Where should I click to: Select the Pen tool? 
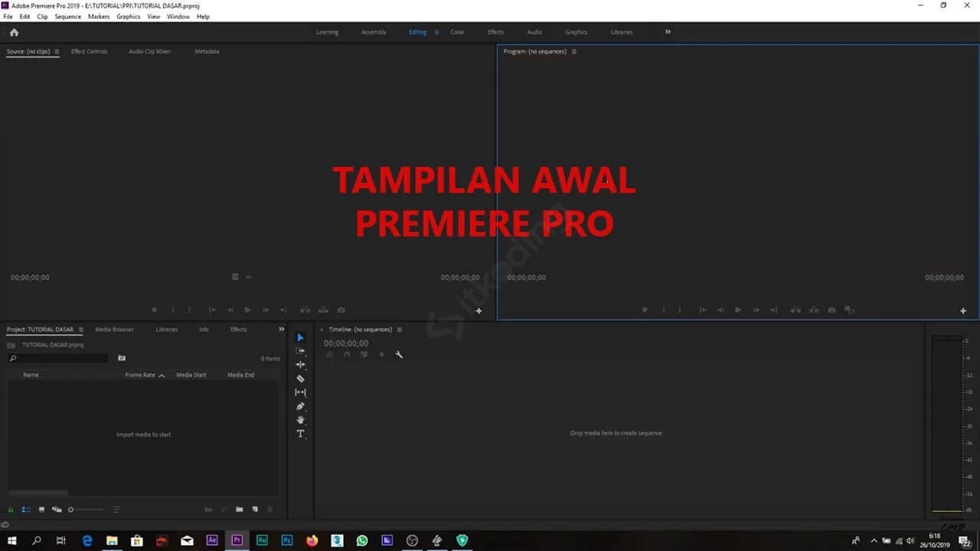300,406
